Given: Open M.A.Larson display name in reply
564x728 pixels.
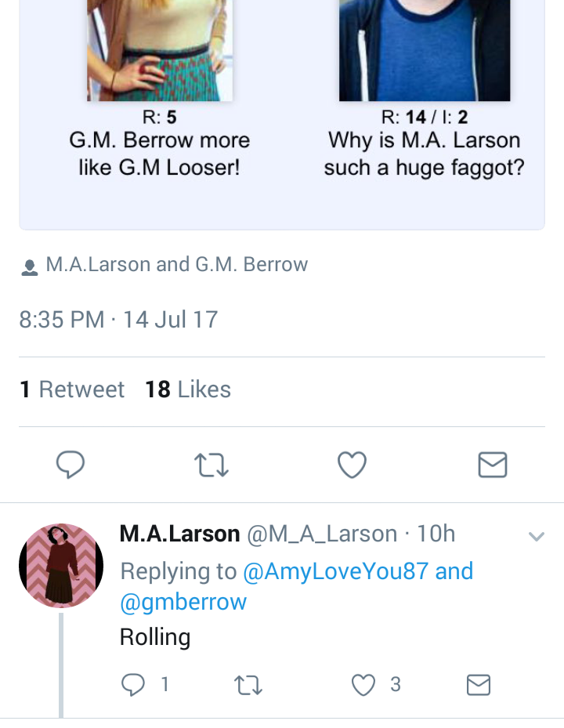Looking at the screenshot, I should pos(179,534).
